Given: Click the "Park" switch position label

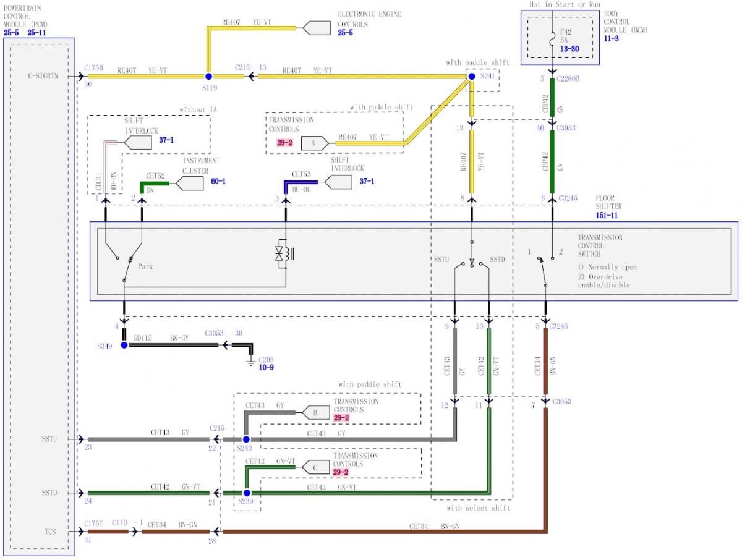Looking at the screenshot, I should click(145, 267).
